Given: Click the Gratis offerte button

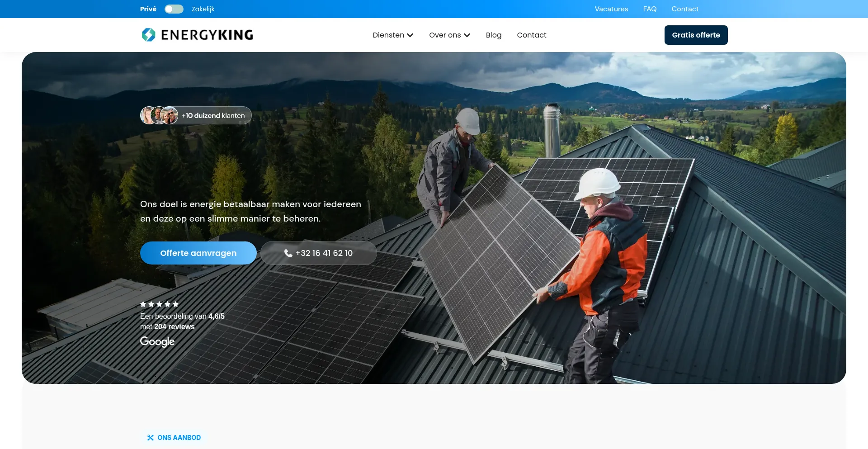Looking at the screenshot, I should tap(696, 35).
